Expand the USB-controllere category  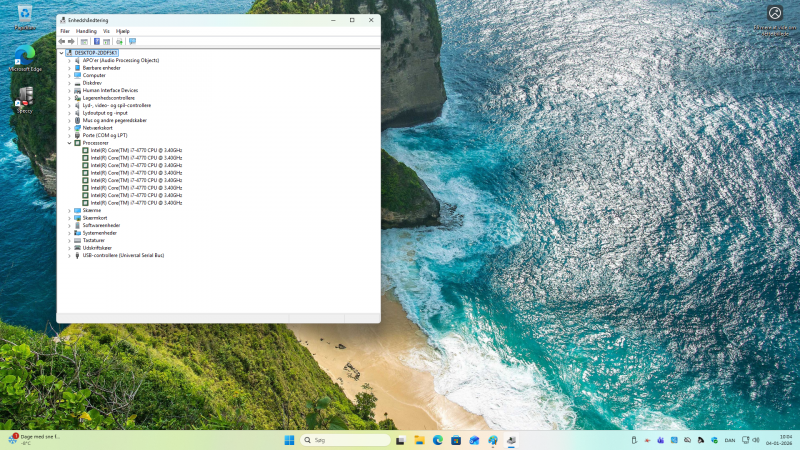(69, 255)
